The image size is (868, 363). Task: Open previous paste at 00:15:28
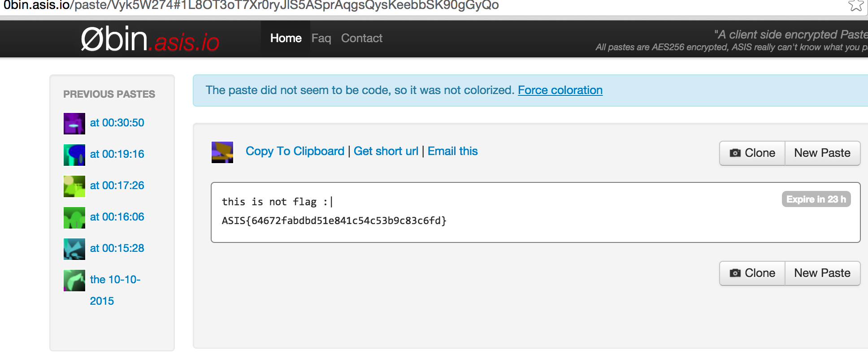117,248
